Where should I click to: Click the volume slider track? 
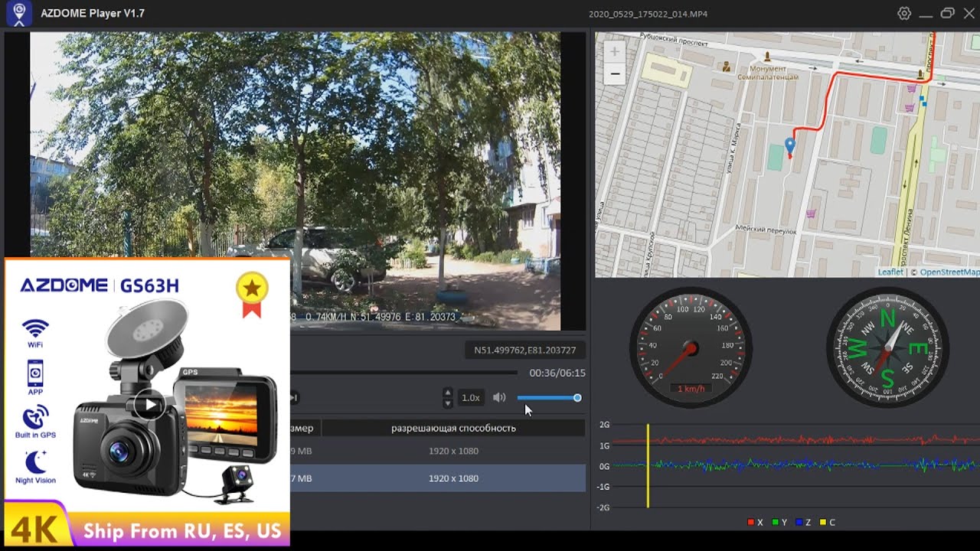(547, 398)
